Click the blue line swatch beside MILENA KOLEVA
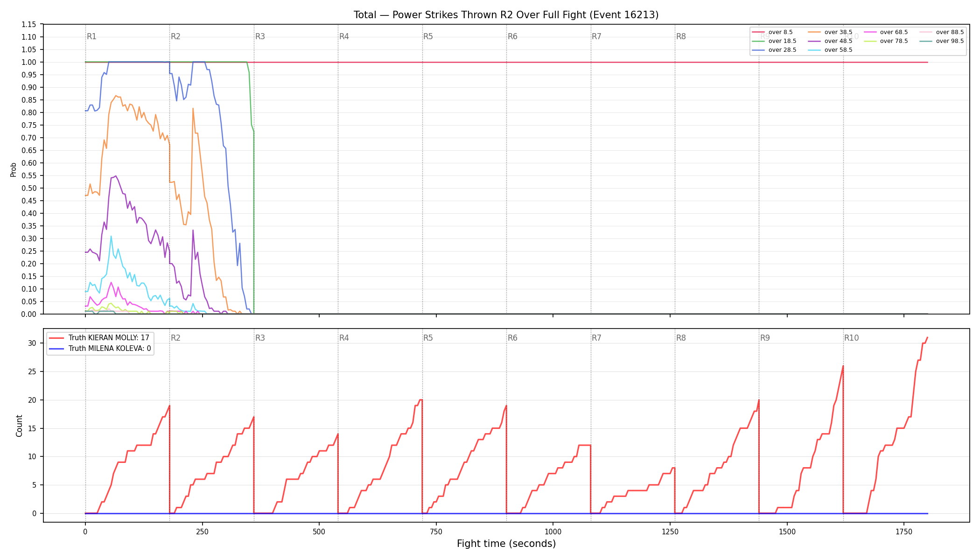This screenshot has height=560, width=980. click(56, 348)
